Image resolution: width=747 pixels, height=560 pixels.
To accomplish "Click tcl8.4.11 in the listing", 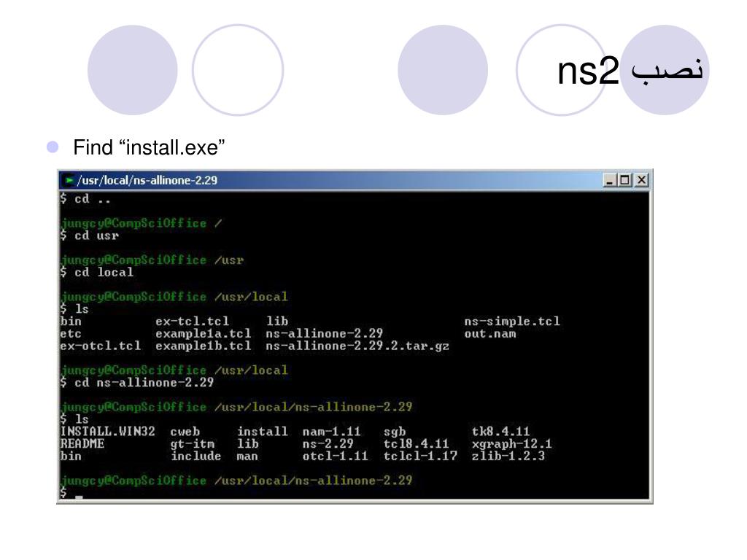I will click(x=416, y=444).
